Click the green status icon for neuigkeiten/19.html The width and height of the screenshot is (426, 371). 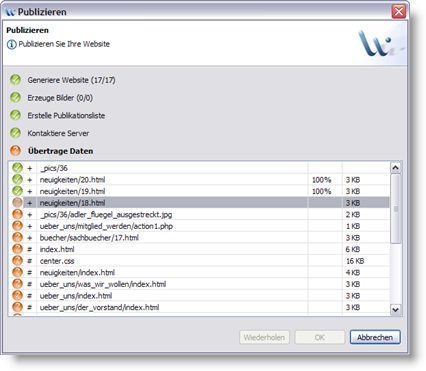[x=17, y=191]
